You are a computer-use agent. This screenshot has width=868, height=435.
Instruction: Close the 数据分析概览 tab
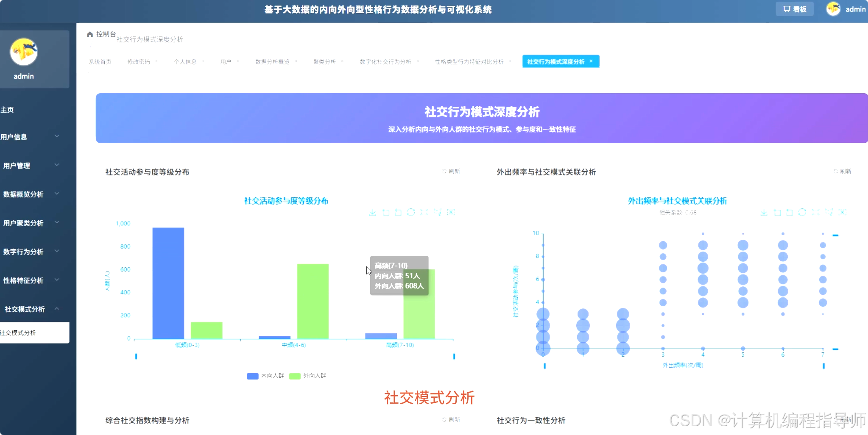(296, 61)
